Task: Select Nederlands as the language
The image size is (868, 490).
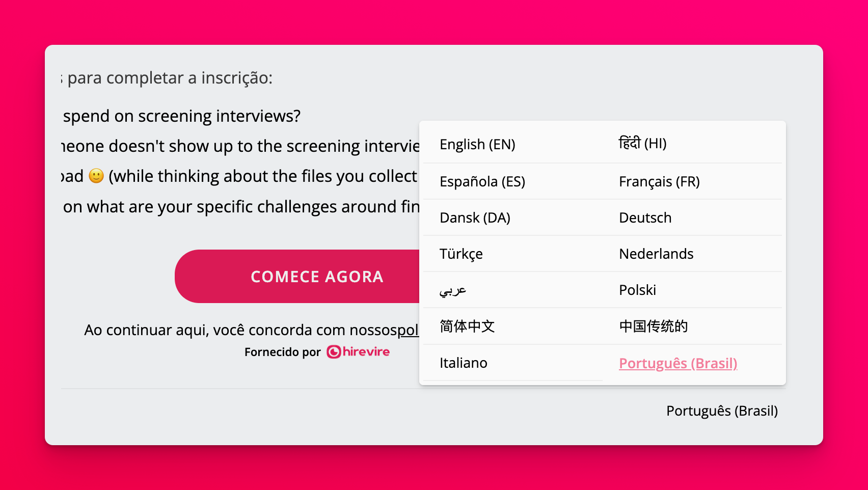Action: click(656, 254)
